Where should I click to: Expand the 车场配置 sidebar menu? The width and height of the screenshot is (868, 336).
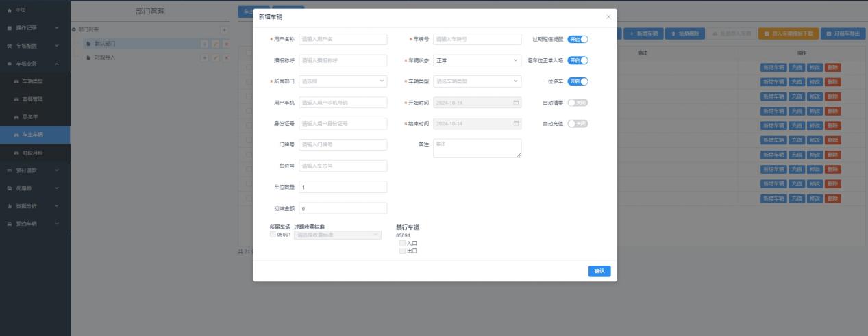coord(35,46)
